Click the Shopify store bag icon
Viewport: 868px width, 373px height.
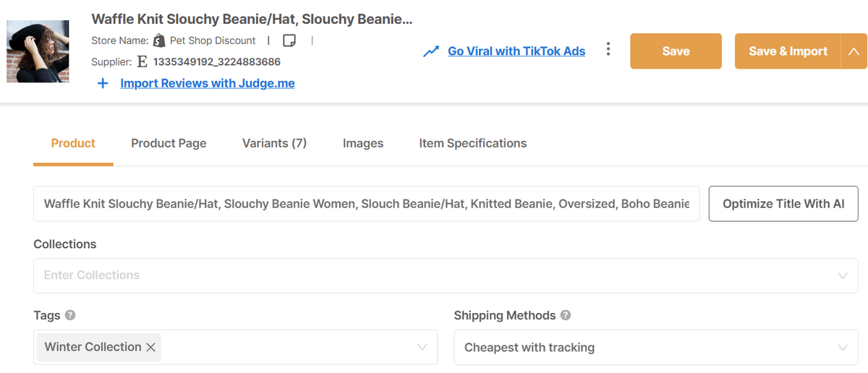coord(159,40)
